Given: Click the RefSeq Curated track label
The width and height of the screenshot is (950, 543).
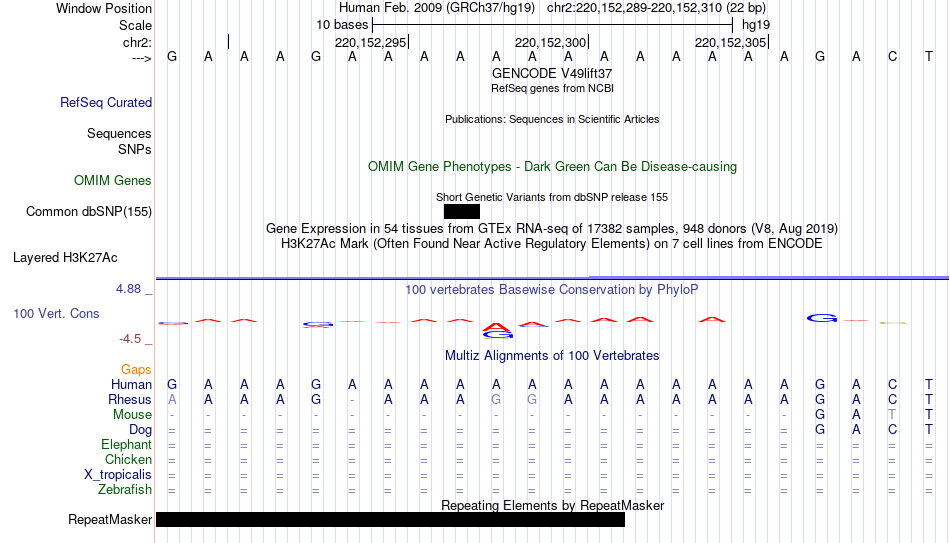Looking at the screenshot, I should [106, 102].
